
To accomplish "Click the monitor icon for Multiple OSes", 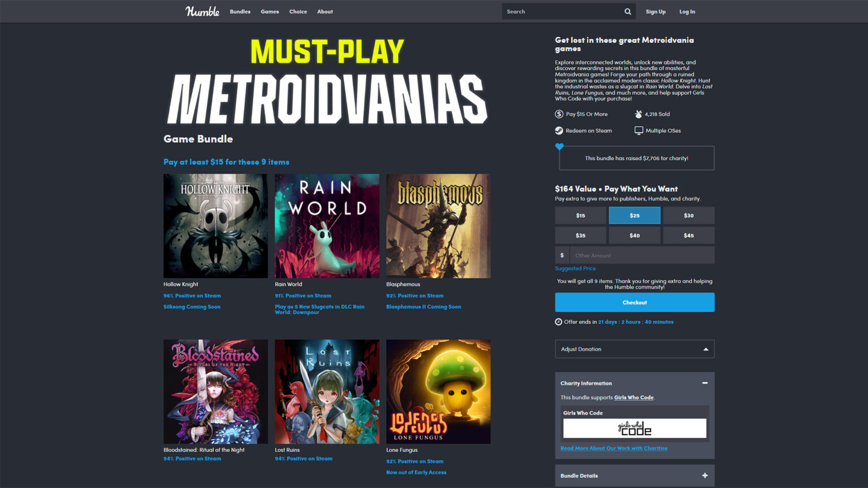I will tap(637, 130).
